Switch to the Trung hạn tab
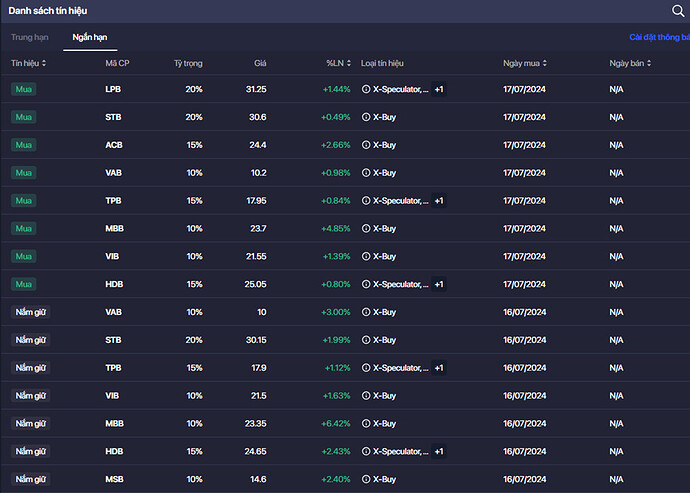 [29, 37]
